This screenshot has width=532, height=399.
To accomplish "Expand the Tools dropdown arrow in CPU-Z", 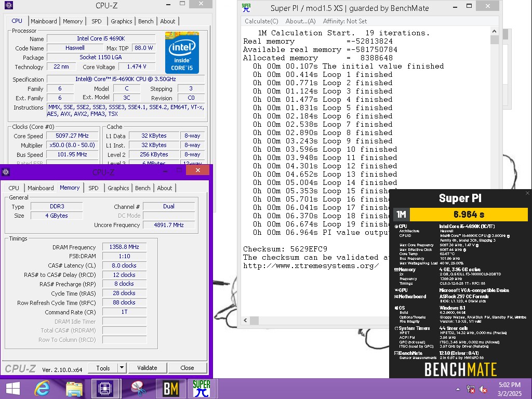I will point(122,368).
